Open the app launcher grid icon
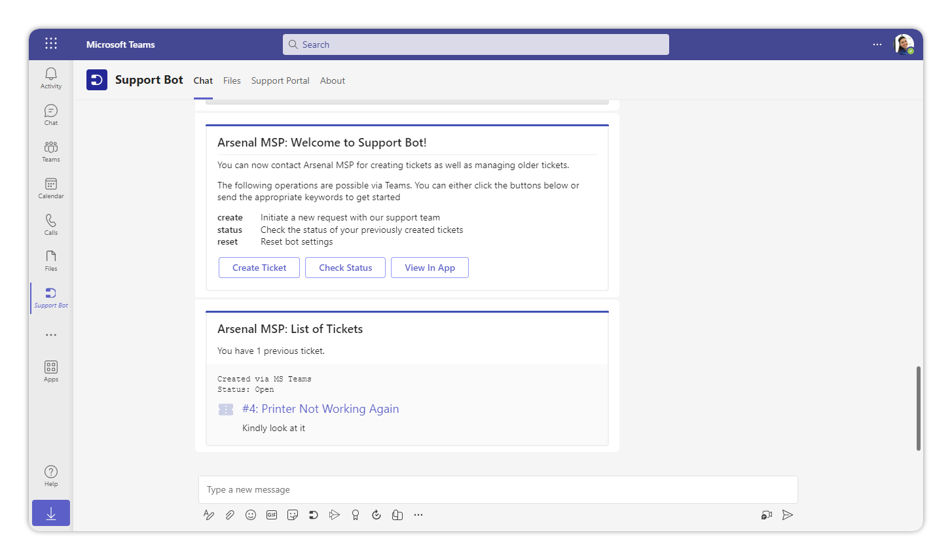Screen dimensions: 952x560 [51, 44]
